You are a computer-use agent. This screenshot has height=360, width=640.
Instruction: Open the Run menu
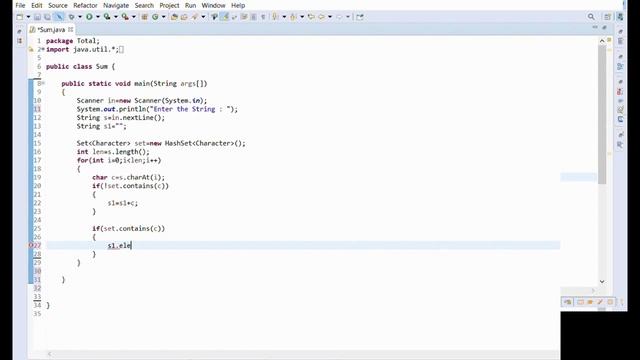click(x=190, y=5)
